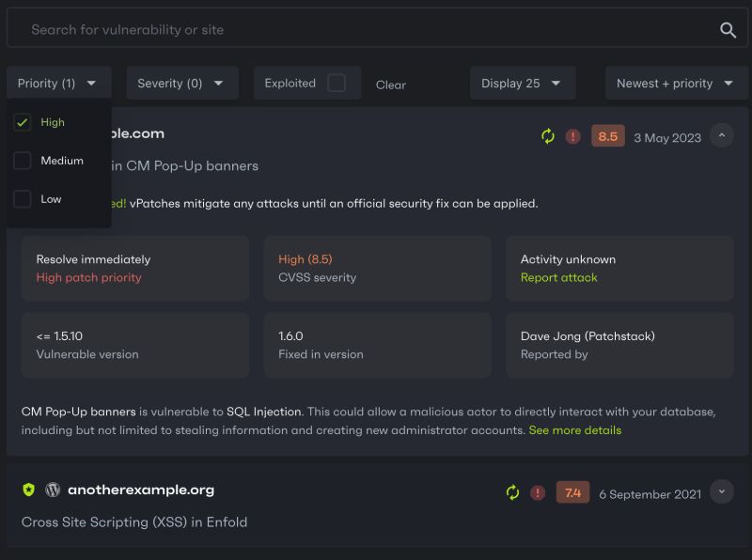The image size is (752, 560).
Task: Click the refresh icon on the Enfold vulnerability row
Action: [x=512, y=491]
